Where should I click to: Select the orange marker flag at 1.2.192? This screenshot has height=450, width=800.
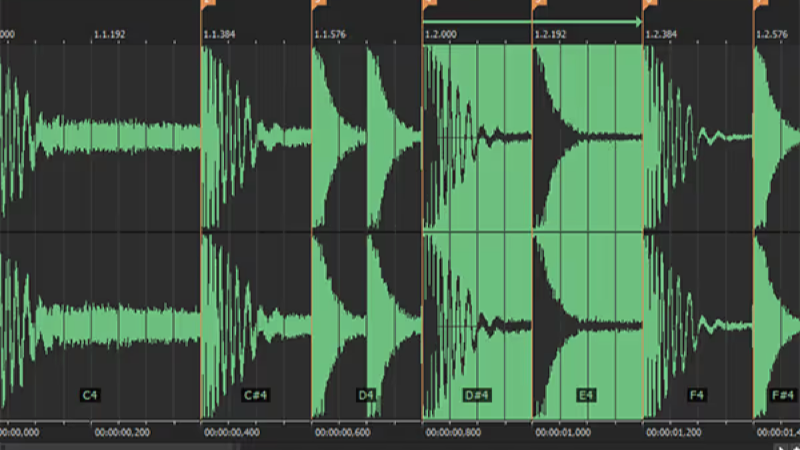coord(540,4)
